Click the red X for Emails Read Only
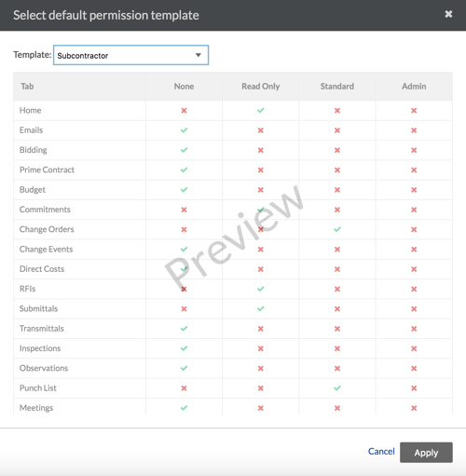The height and width of the screenshot is (476, 466). (x=261, y=130)
